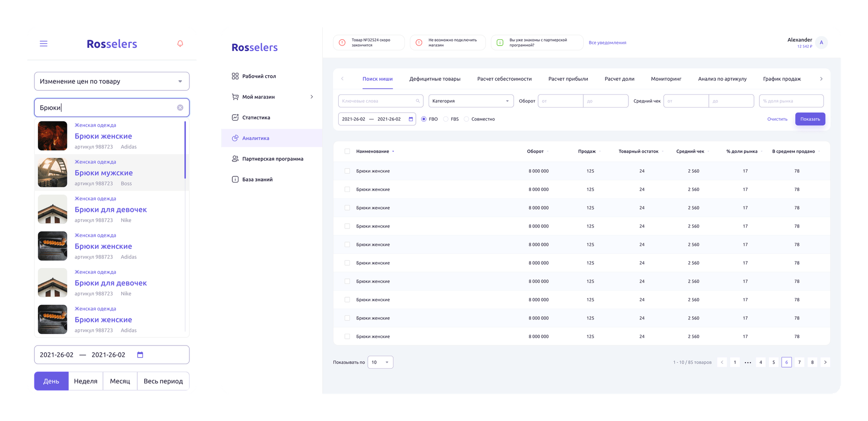The width and height of the screenshot is (868, 421).
Task: Click the Рабочий стол sidebar icon
Action: pyautogui.click(x=235, y=76)
